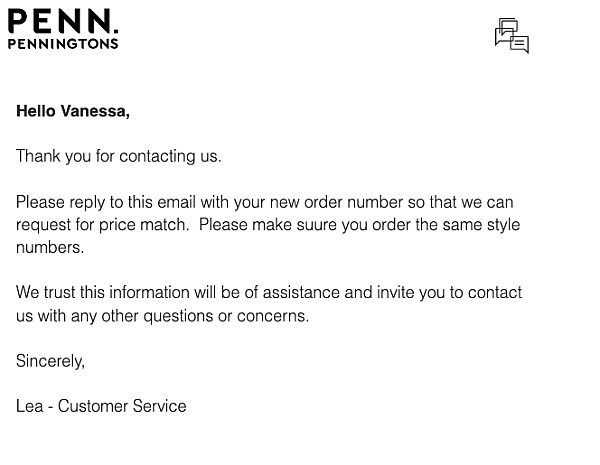Open the PENN. logo at top
The height and width of the screenshot is (465, 600).
tap(63, 21)
